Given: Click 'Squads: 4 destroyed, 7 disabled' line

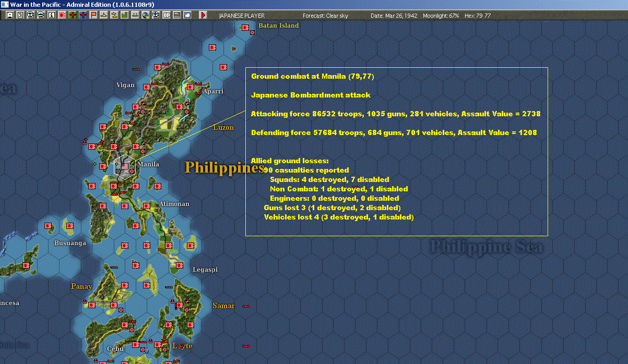Looking at the screenshot, I should pyautogui.click(x=329, y=179).
